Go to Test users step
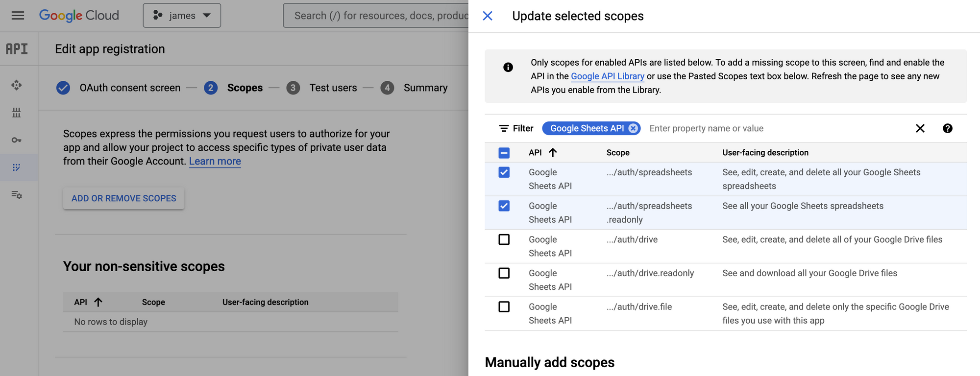This screenshot has width=980, height=376. [321, 88]
